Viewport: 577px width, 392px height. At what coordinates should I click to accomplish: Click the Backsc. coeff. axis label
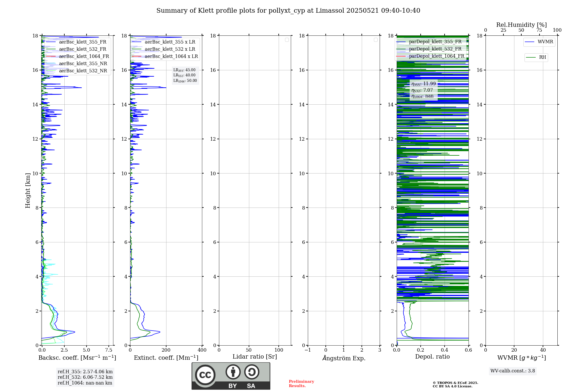point(77,358)
